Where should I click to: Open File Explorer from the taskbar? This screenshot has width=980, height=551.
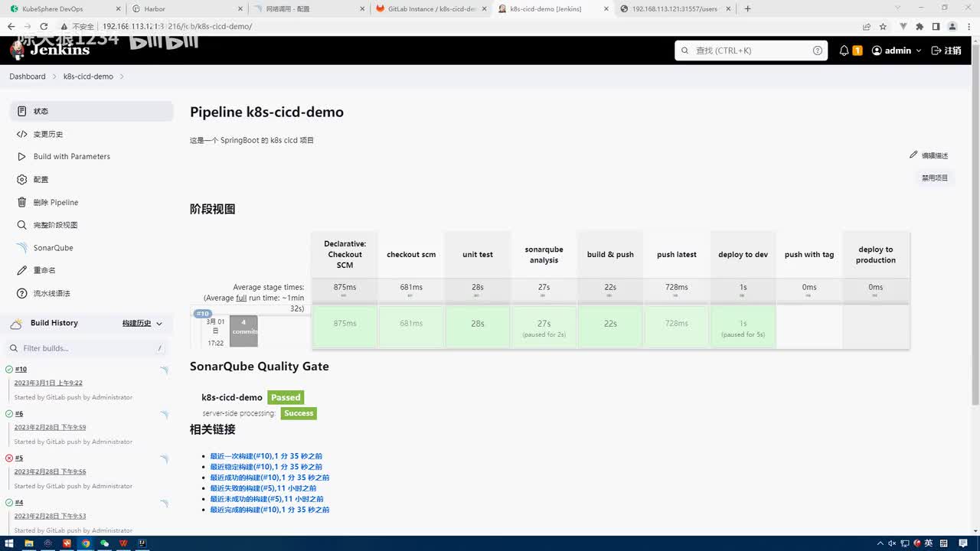tap(30, 543)
